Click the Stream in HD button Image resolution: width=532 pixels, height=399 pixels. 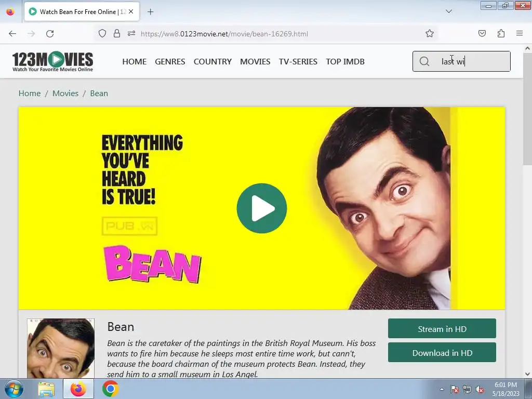pos(442,328)
